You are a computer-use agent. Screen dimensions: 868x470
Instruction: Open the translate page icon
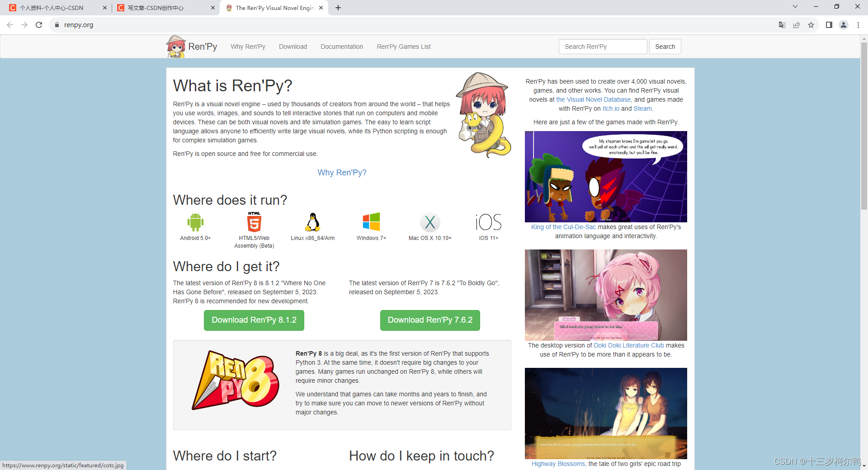[782, 25]
